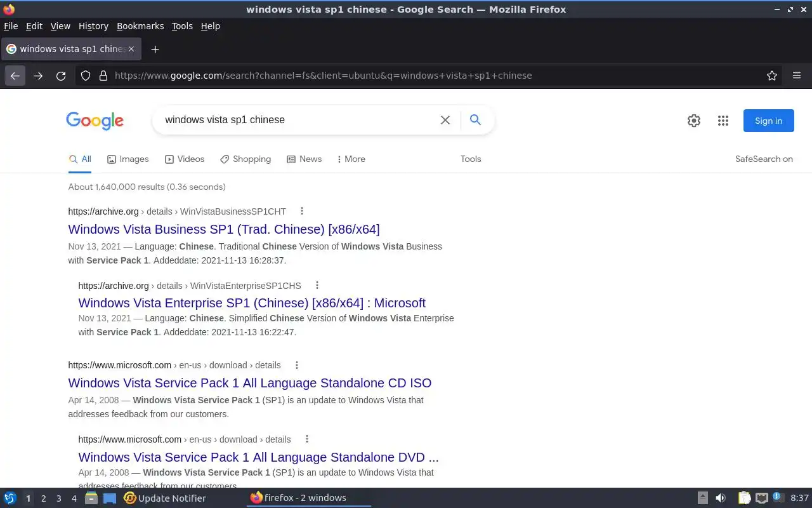The height and width of the screenshot is (508, 812).
Task: Open the volume speaker tray icon
Action: click(x=721, y=498)
